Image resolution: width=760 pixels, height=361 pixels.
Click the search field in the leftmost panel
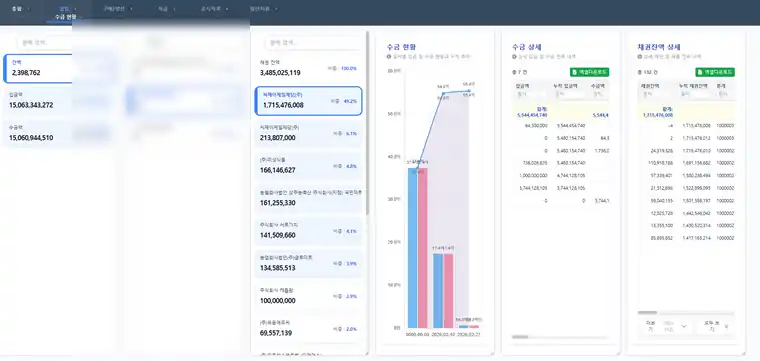point(45,43)
